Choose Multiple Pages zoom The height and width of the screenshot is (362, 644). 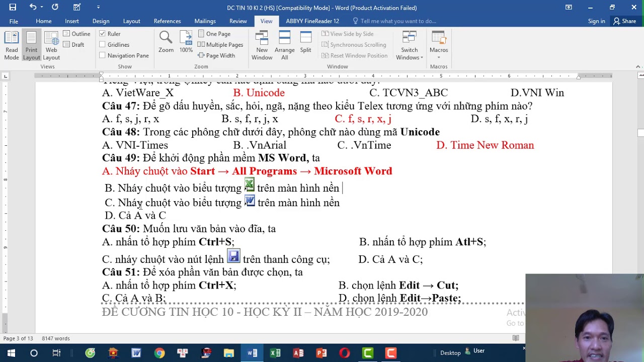coord(220,45)
